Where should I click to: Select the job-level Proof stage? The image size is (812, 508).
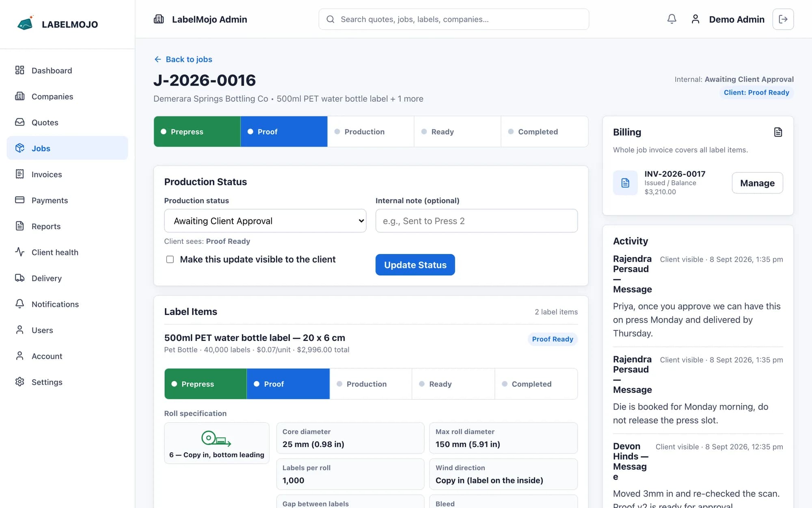[284, 132]
